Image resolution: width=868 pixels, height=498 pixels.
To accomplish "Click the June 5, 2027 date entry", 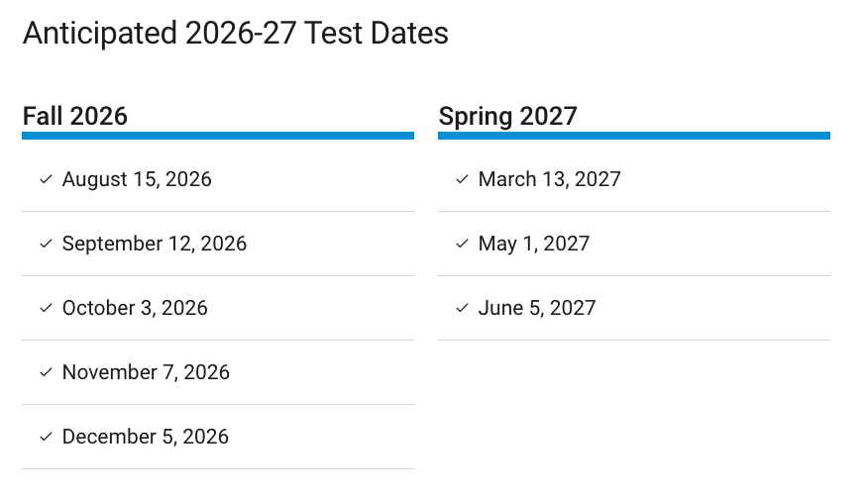I will (537, 308).
